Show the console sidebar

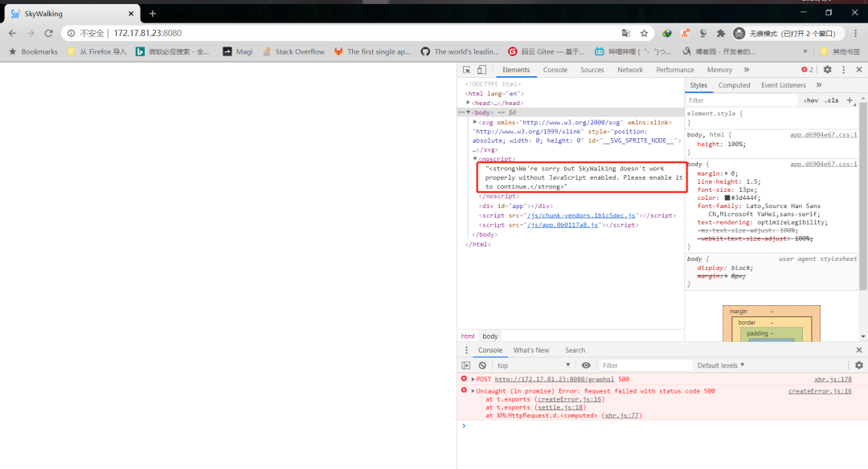[x=466, y=365]
